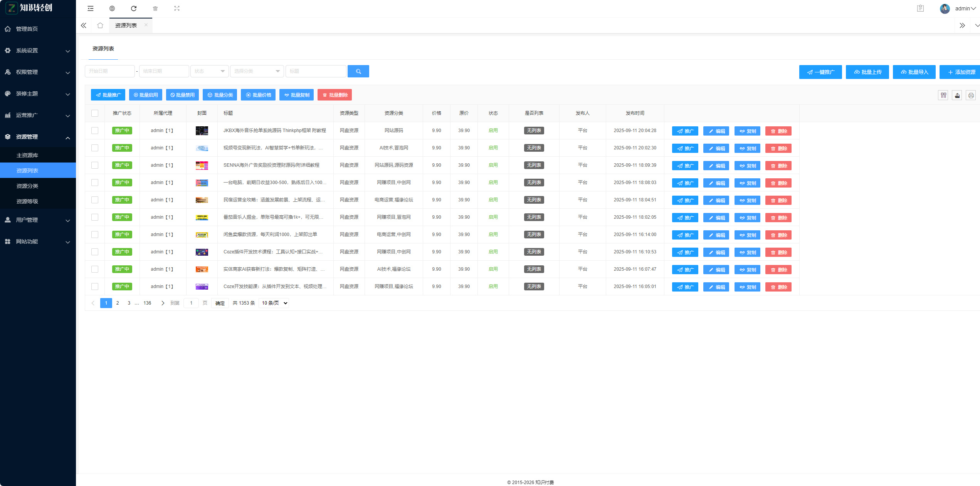
Task: Click the globe icon in top toolbar
Action: (112, 8)
